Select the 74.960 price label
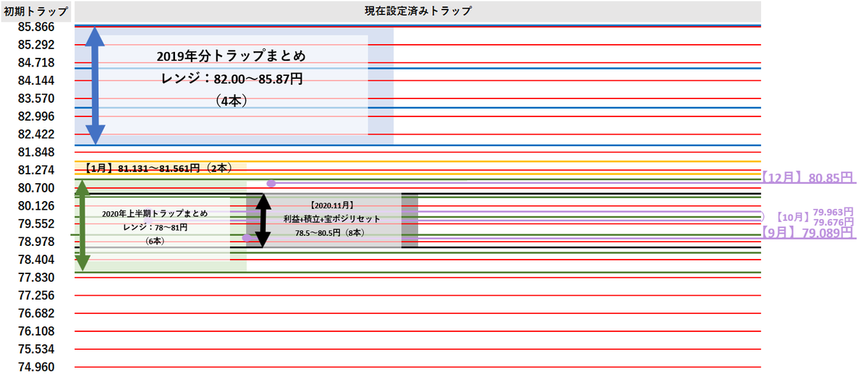Screen dimensions: 868x379 coord(35,367)
